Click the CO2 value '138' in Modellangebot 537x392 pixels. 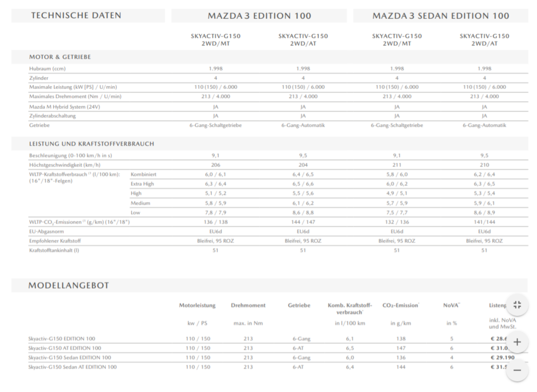(x=401, y=338)
